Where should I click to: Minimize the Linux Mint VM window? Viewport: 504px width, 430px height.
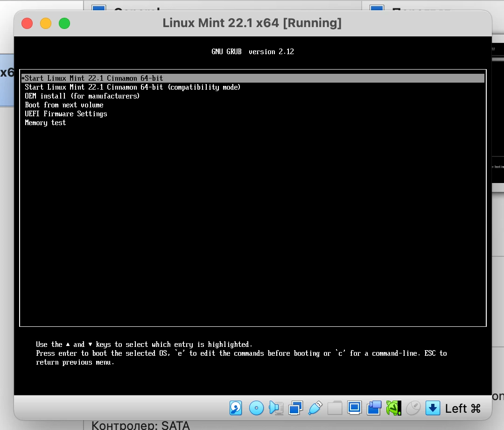(x=46, y=23)
